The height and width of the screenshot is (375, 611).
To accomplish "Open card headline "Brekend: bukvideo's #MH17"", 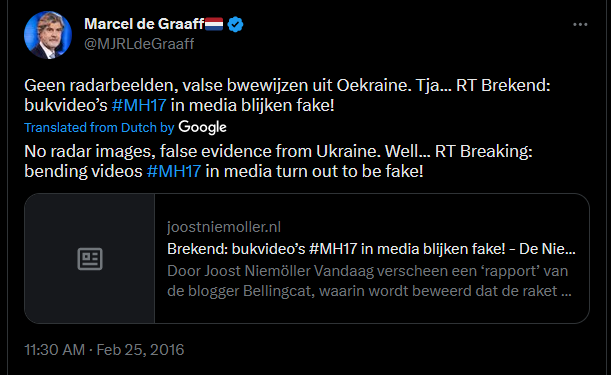I will pos(371,249).
